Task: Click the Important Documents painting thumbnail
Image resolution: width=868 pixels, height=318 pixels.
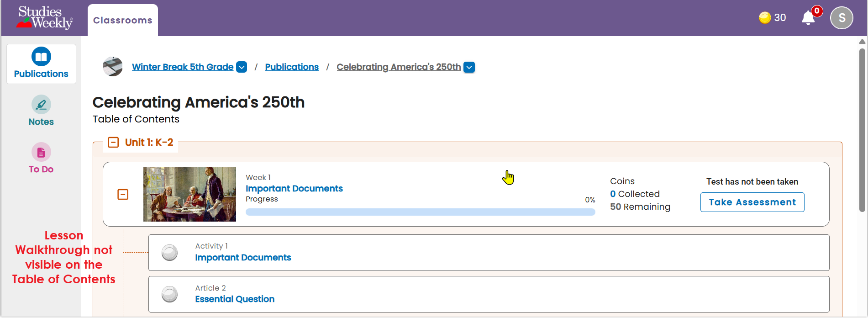Action: pos(189,195)
